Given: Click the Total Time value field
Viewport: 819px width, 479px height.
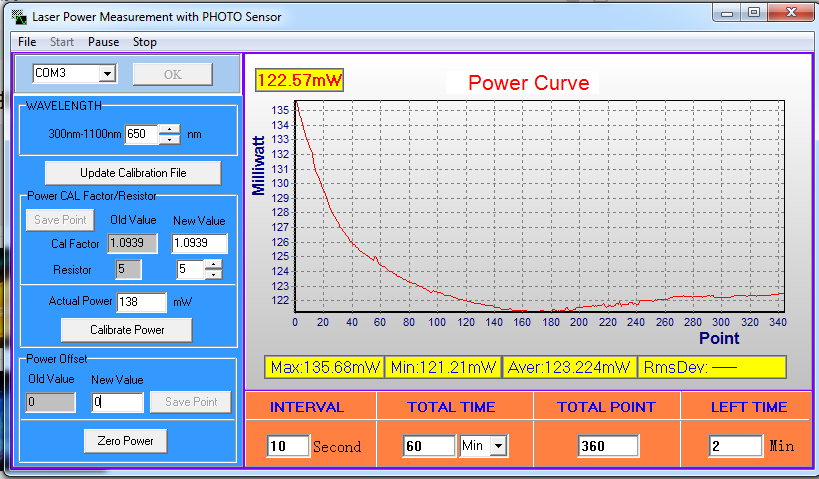Looking at the screenshot, I should pos(429,446).
